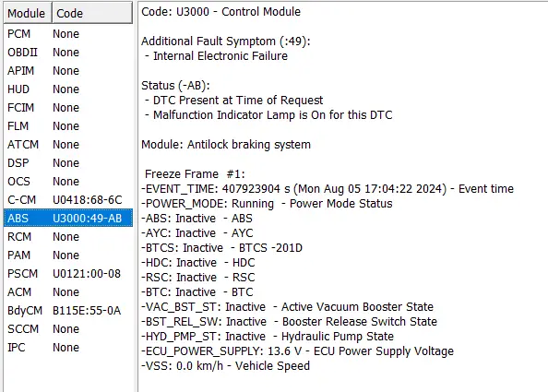Image resolution: width=548 pixels, height=392 pixels.
Task: Select the OCS module row
Action: (x=68, y=182)
